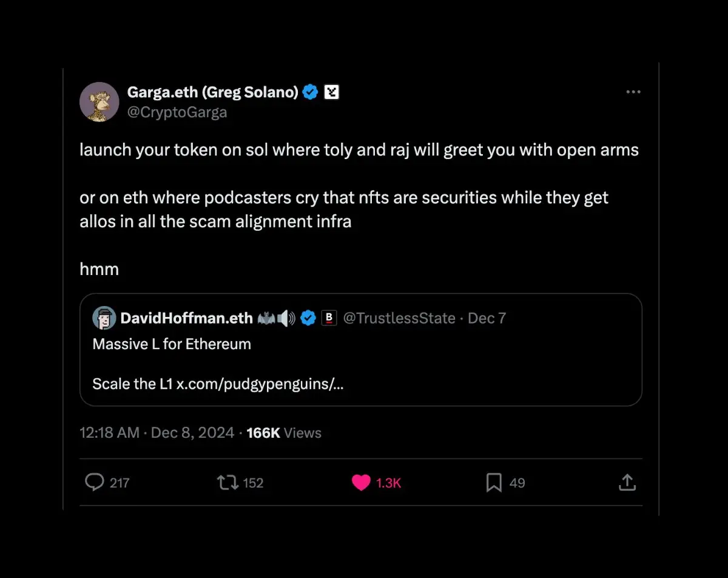Click the red B affiliation badge

329,318
